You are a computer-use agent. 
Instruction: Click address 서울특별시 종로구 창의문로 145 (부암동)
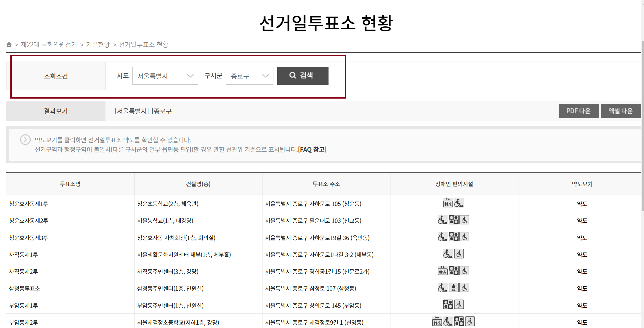coord(313,306)
